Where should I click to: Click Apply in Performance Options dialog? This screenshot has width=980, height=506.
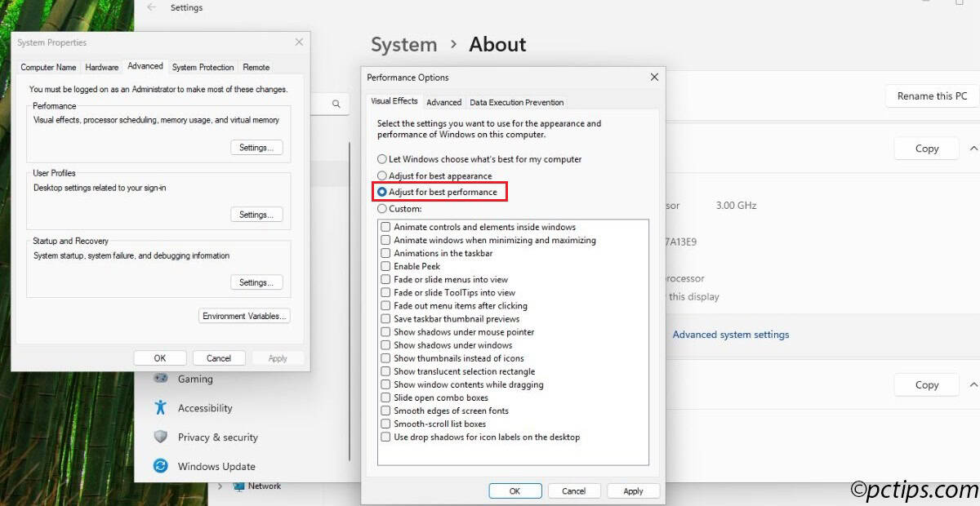(x=633, y=491)
